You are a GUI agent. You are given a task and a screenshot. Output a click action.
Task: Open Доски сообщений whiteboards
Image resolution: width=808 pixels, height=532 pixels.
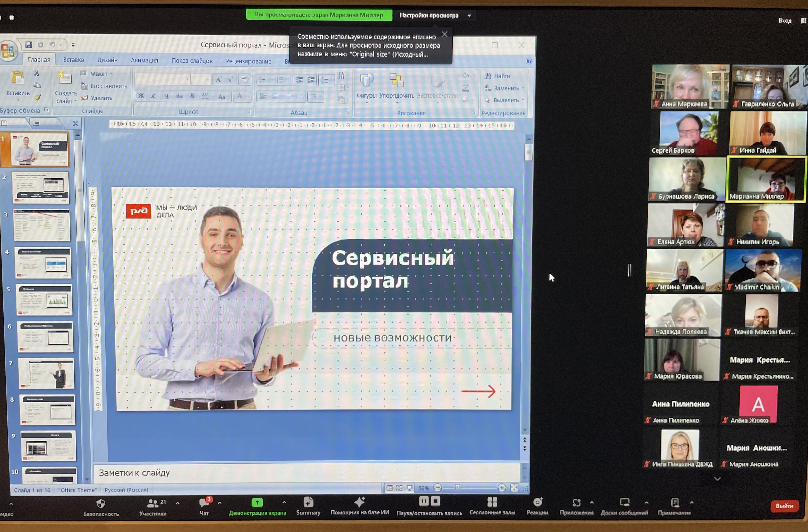624,507
